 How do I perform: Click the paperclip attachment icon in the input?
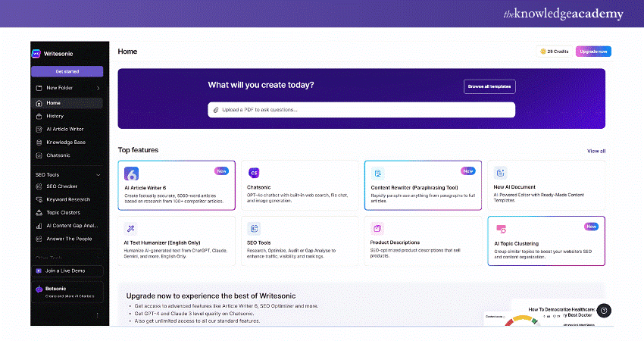[216, 109]
